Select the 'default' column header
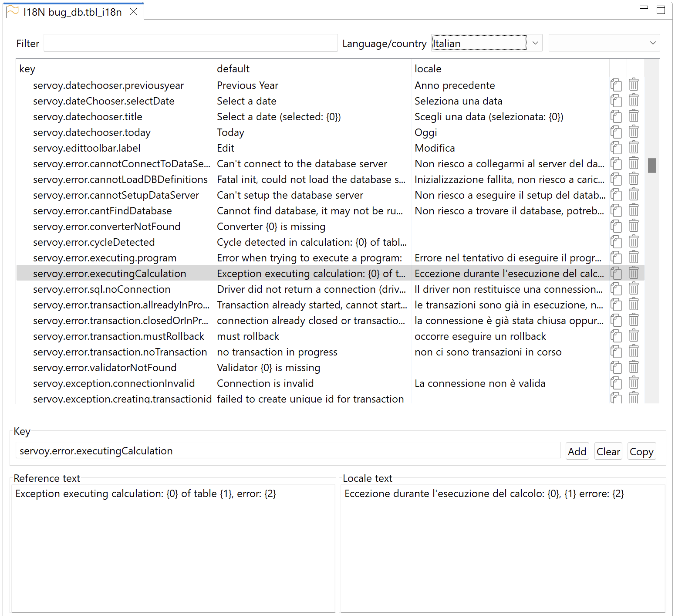This screenshot has width=675, height=616. [x=313, y=69]
